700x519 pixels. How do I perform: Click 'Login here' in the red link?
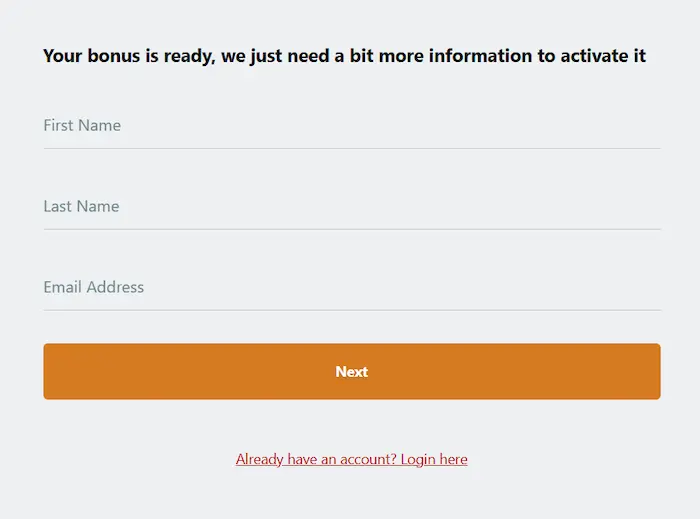click(434, 459)
